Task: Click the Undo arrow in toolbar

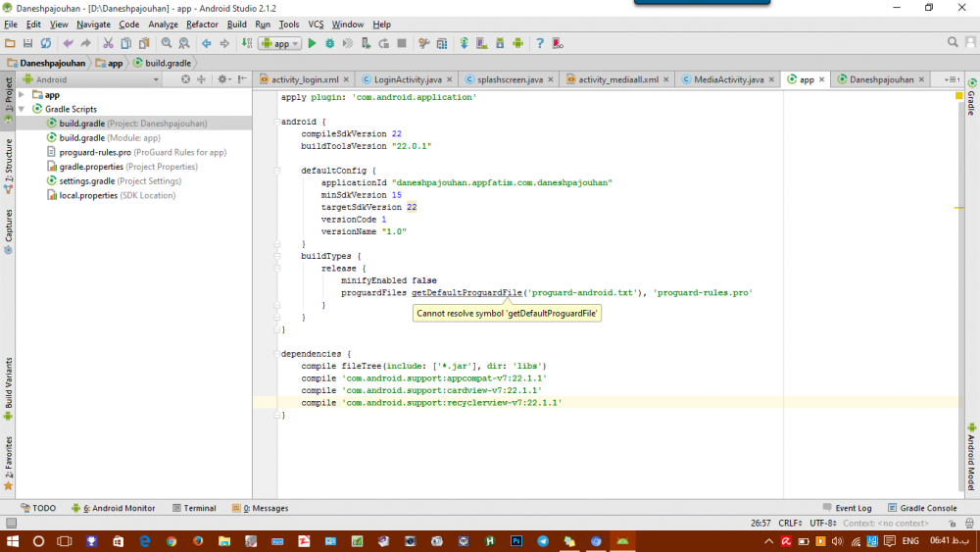Action: coord(68,43)
